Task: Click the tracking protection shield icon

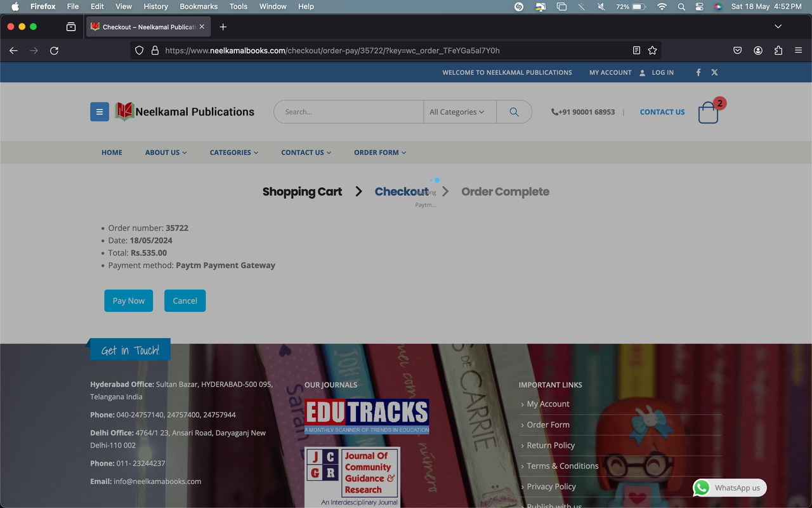Action: [140, 51]
